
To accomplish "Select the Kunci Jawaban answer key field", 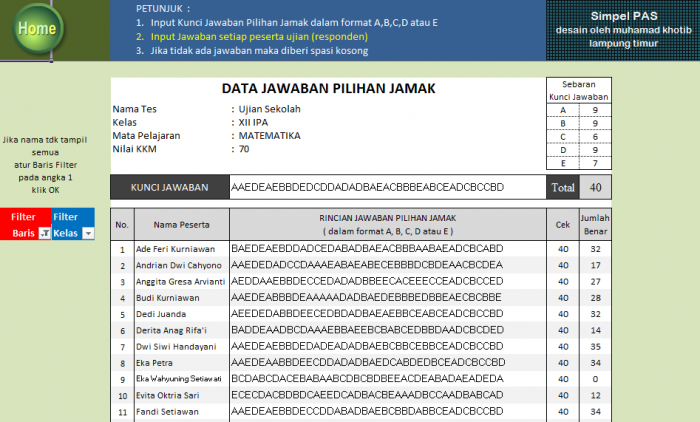I will (388, 187).
